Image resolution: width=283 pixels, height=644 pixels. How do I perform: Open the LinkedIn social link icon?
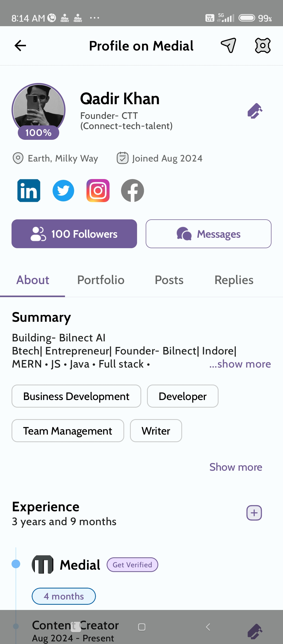click(x=29, y=191)
